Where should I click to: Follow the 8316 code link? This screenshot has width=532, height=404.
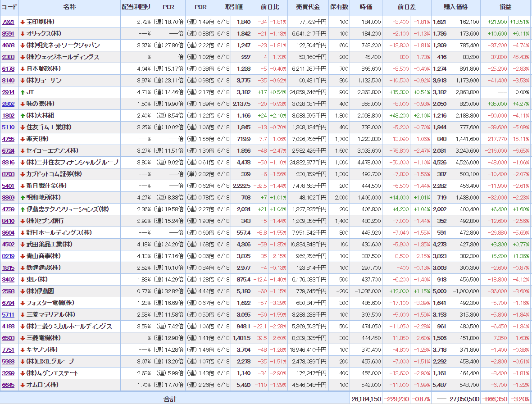point(8,162)
